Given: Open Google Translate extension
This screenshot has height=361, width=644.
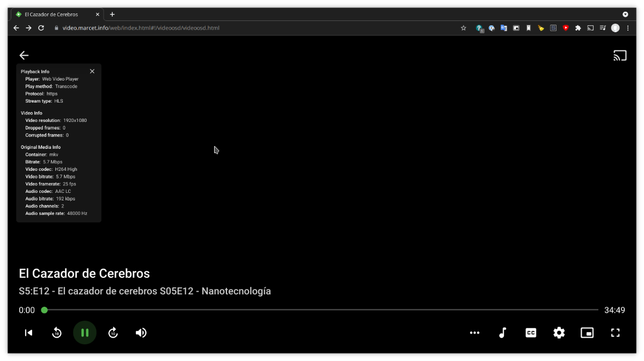Looking at the screenshot, I should click(504, 28).
